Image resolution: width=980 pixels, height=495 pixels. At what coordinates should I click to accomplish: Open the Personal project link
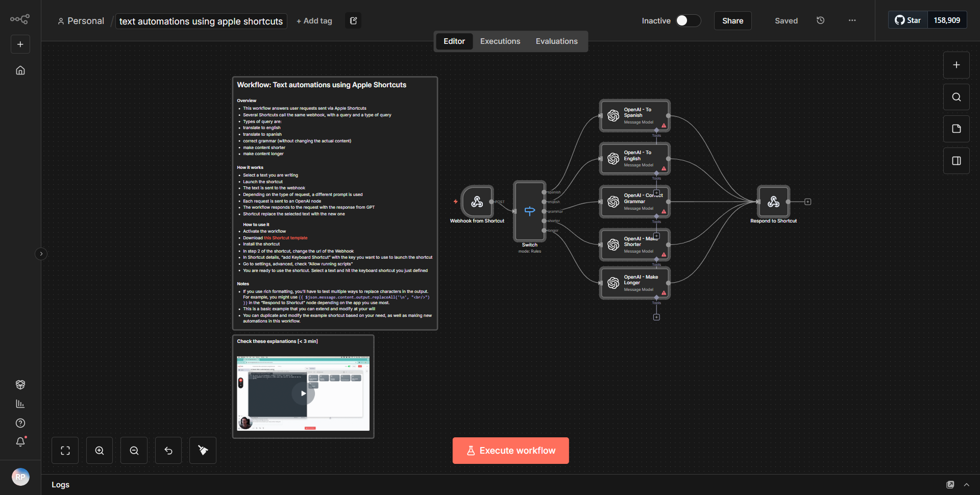coord(81,21)
